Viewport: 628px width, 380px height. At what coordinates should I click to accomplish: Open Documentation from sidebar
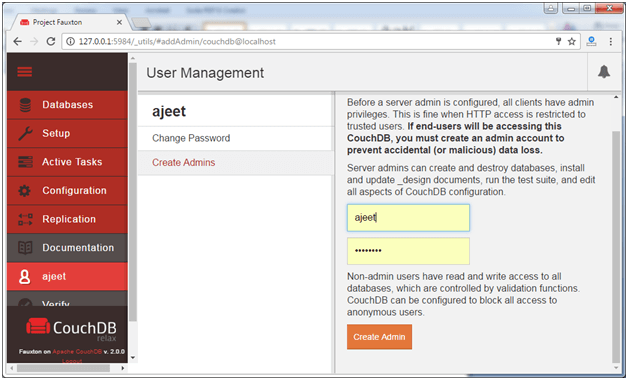coord(67,248)
